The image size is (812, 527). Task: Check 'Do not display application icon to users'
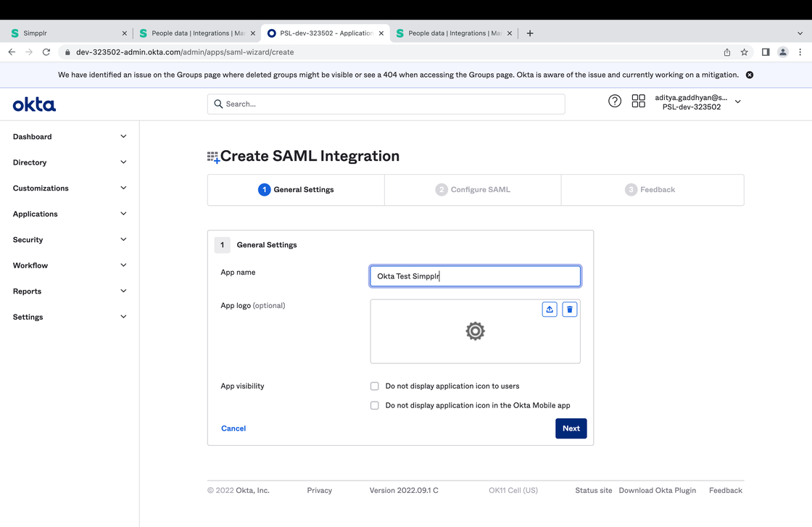point(374,386)
